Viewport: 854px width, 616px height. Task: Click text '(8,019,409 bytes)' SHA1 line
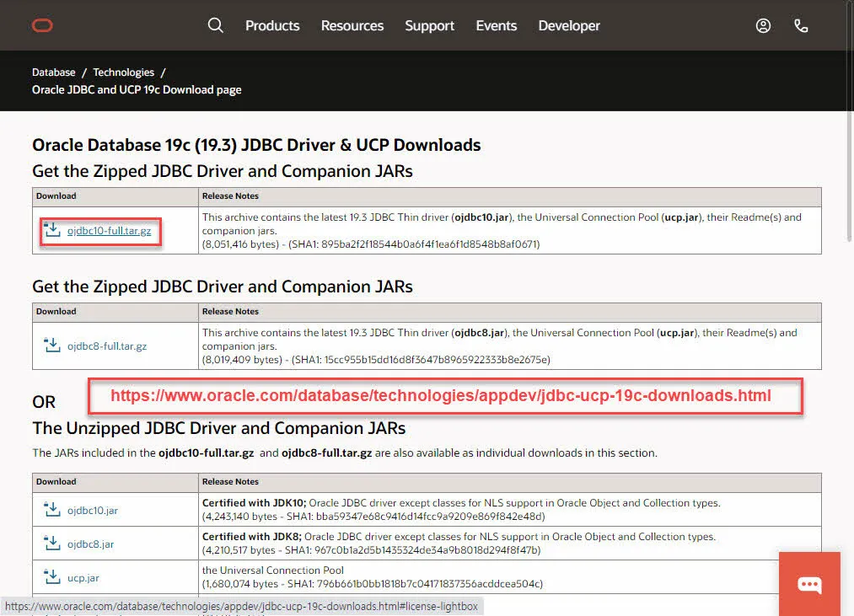(x=376, y=360)
